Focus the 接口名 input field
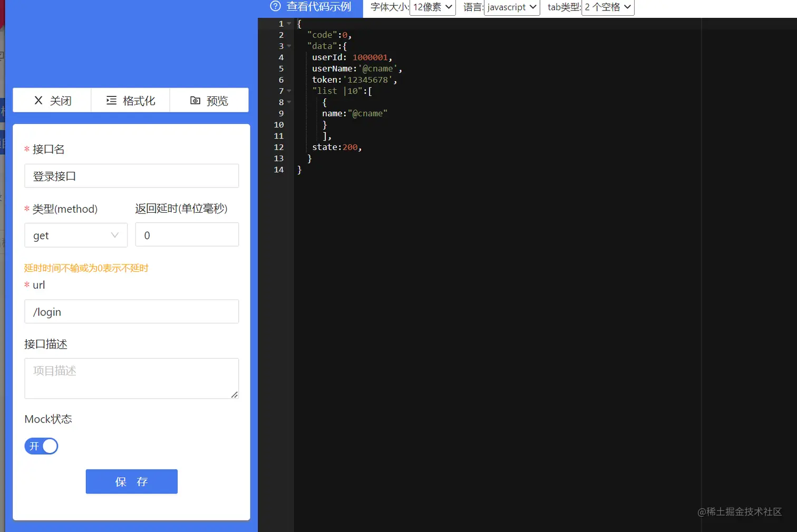797x532 pixels. point(131,176)
